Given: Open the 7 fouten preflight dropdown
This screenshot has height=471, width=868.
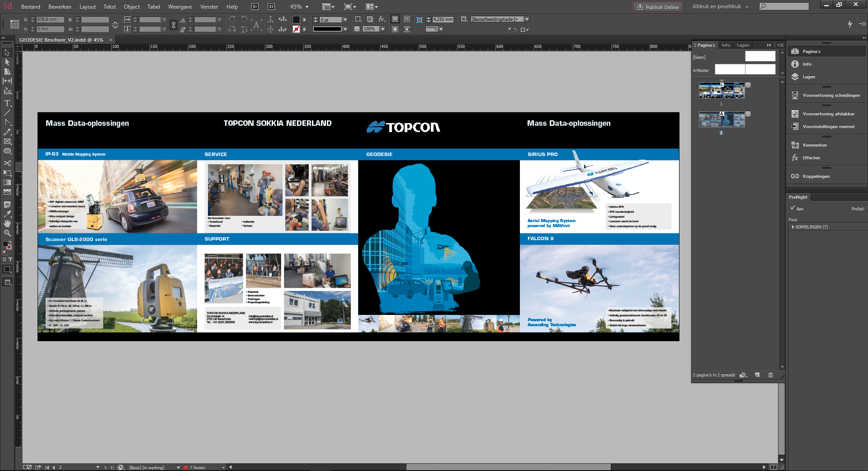Looking at the screenshot, I should pyautogui.click(x=223, y=467).
